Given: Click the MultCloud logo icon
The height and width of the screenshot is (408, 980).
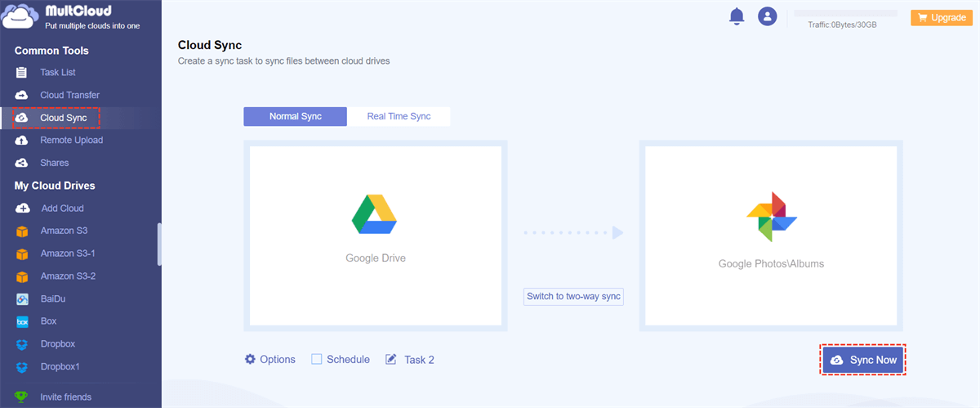Looking at the screenshot, I should (21, 17).
